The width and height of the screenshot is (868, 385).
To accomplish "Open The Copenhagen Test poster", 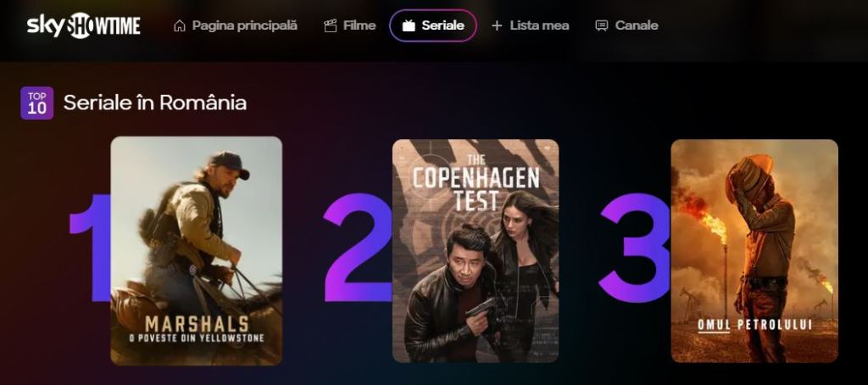I will [476, 250].
